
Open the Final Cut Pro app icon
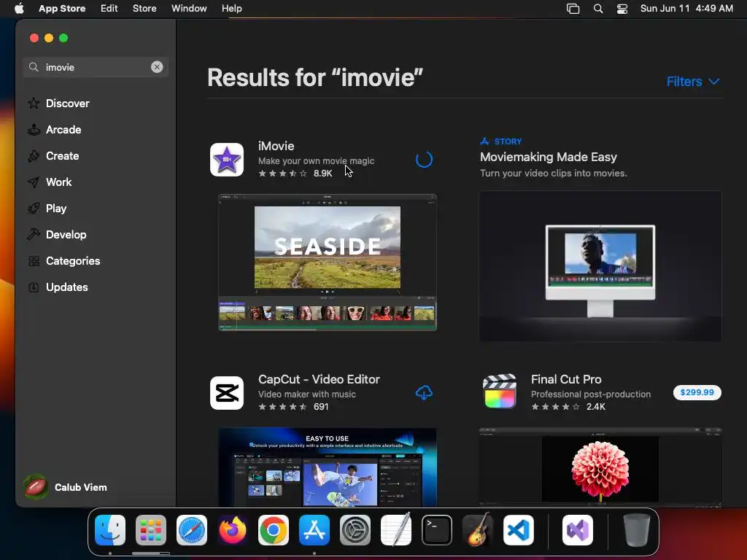pos(500,392)
